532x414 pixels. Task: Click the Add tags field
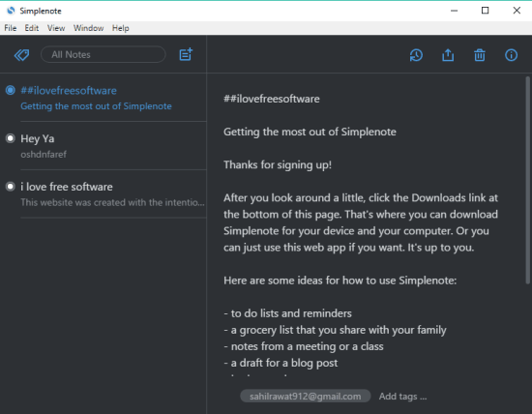(402, 397)
